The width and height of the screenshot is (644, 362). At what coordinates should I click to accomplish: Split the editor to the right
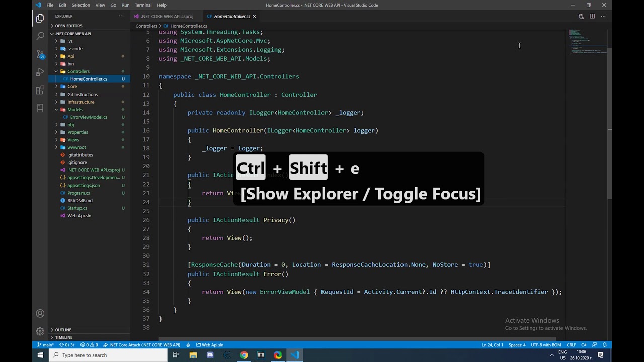coord(592,16)
